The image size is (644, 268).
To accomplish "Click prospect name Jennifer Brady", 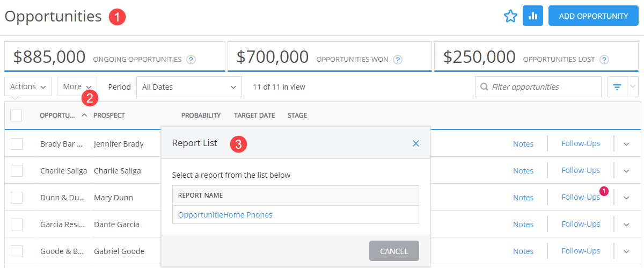I will tap(119, 144).
